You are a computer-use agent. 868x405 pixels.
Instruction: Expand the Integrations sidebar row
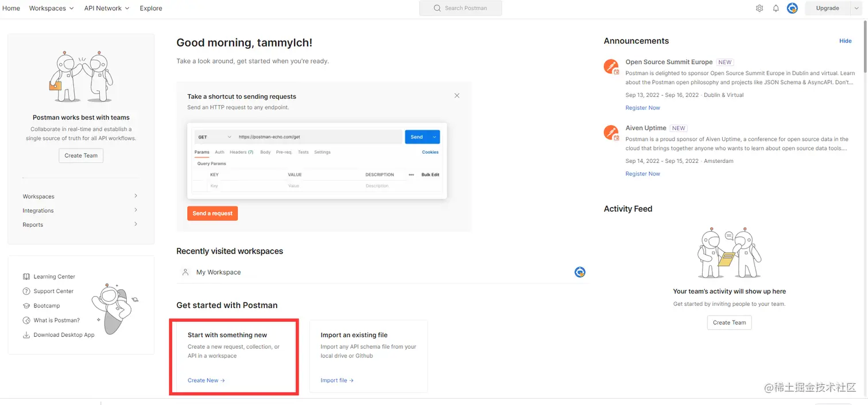coord(80,211)
